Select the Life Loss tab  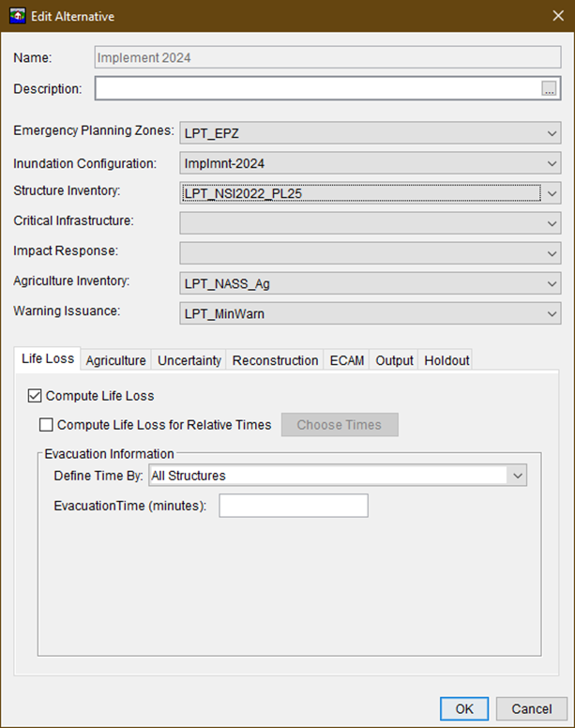coord(47,358)
